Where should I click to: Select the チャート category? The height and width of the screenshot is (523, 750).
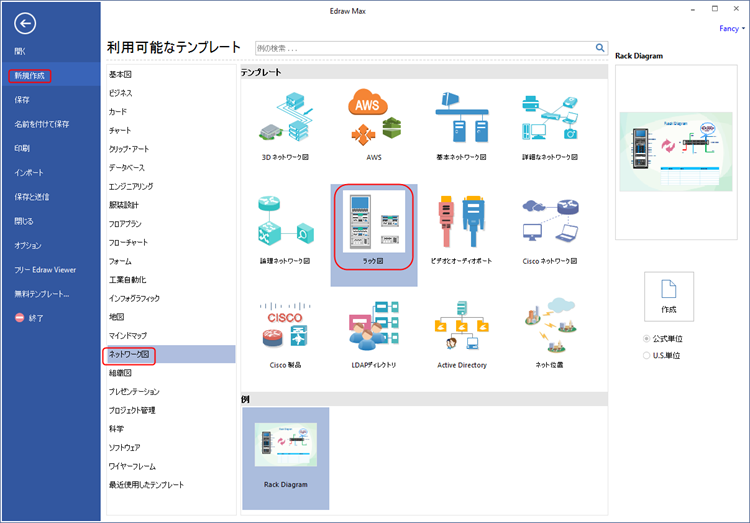120,131
